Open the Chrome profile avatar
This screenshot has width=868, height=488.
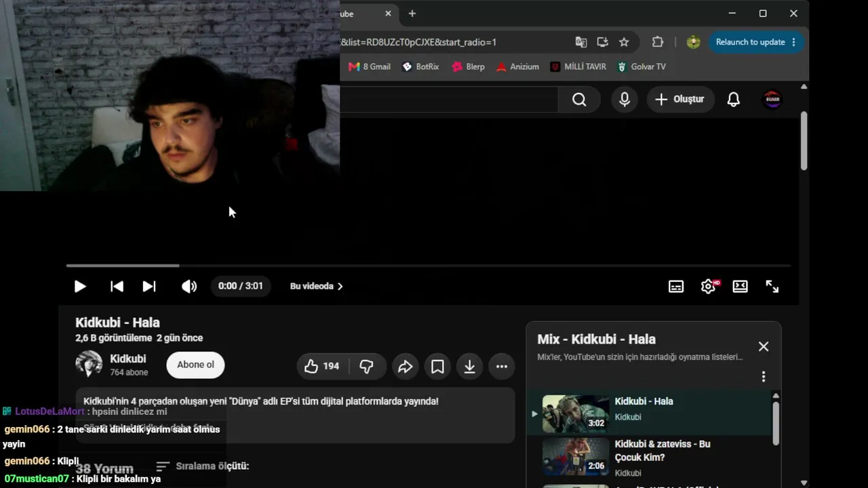[x=693, y=42]
